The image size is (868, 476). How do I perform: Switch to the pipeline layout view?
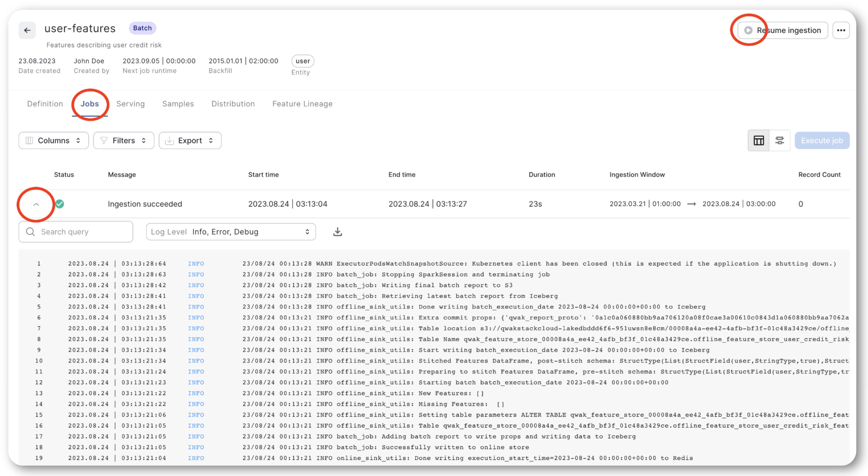click(x=780, y=140)
